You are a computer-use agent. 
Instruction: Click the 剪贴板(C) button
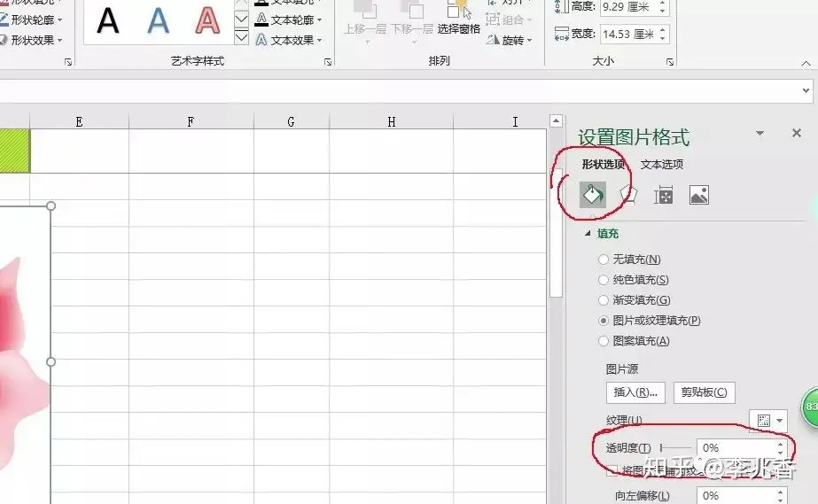pos(705,392)
